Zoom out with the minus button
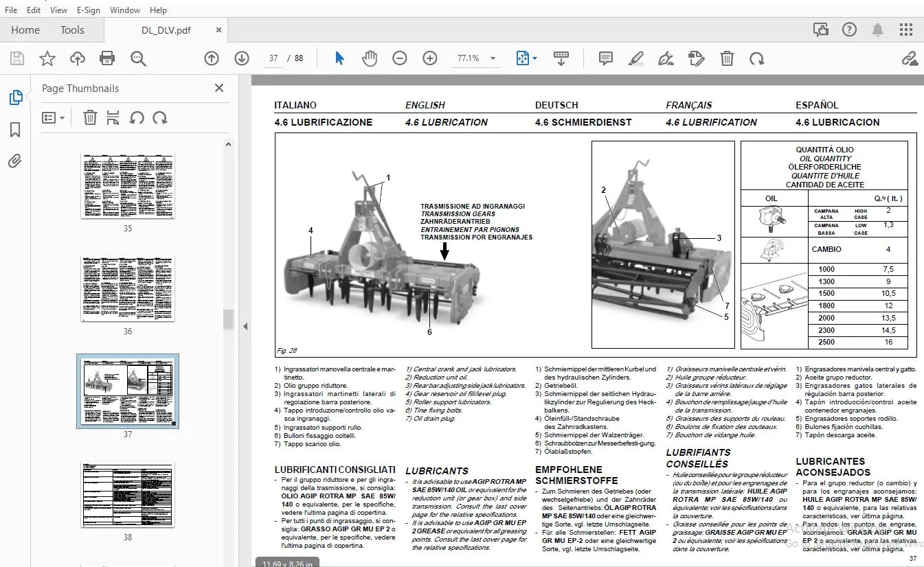Screen dimensions: 924x567 coord(400,58)
